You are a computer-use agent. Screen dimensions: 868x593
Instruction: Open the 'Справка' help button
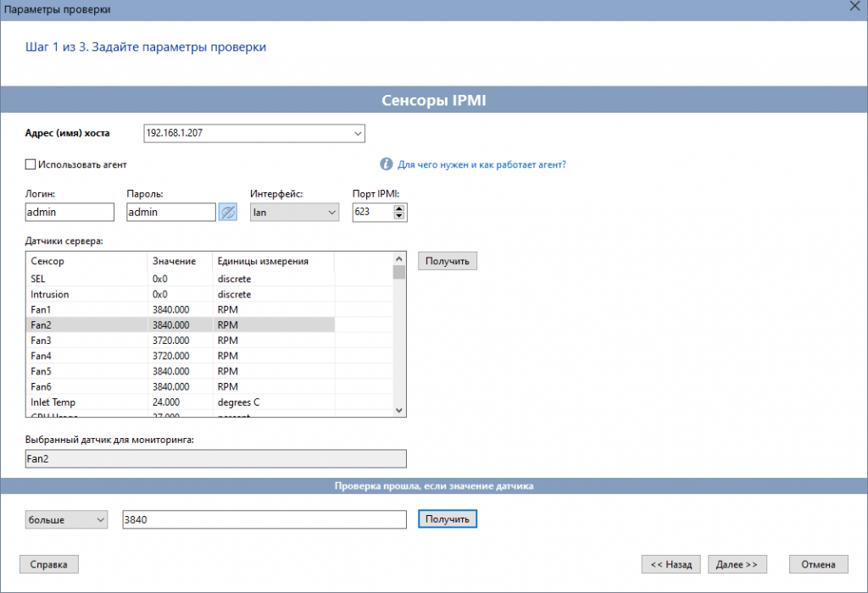48,564
